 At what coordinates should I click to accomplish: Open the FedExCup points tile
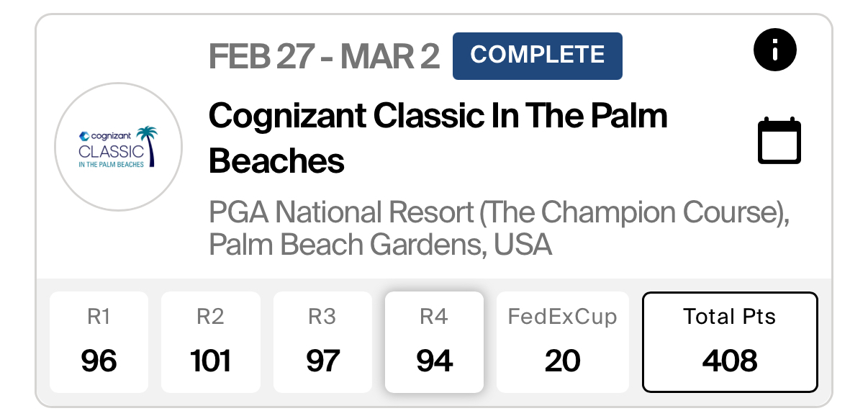click(563, 342)
